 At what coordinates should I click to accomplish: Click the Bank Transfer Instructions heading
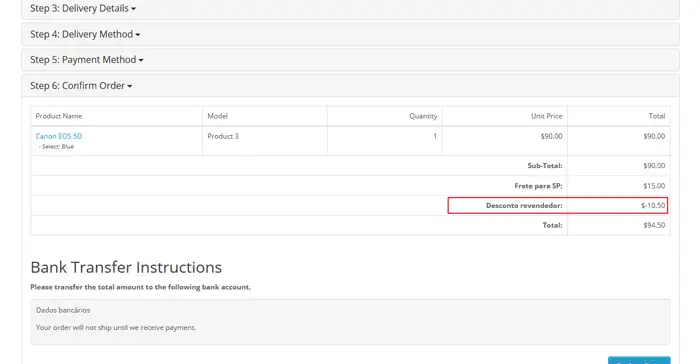126,267
